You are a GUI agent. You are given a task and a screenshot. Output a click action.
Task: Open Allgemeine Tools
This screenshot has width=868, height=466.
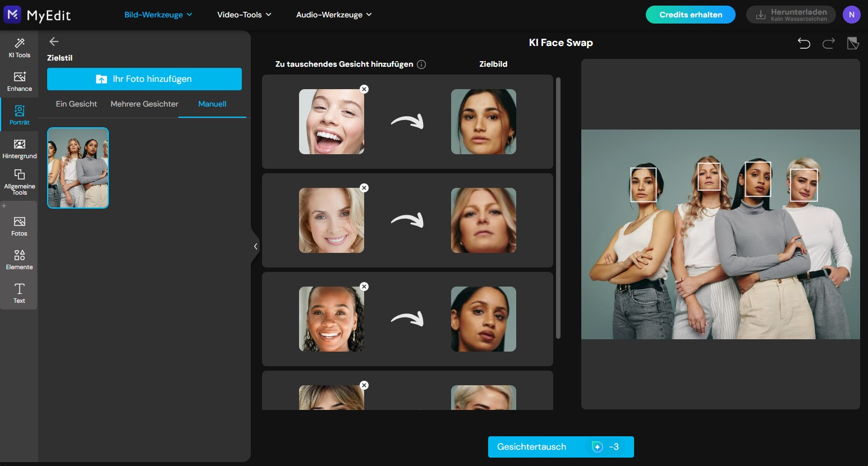pos(19,183)
